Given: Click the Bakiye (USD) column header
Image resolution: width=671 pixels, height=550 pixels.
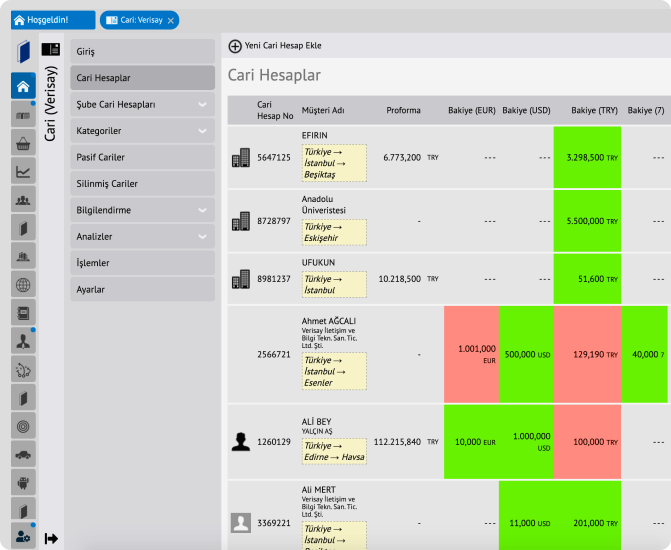Looking at the screenshot, I should click(526, 110).
